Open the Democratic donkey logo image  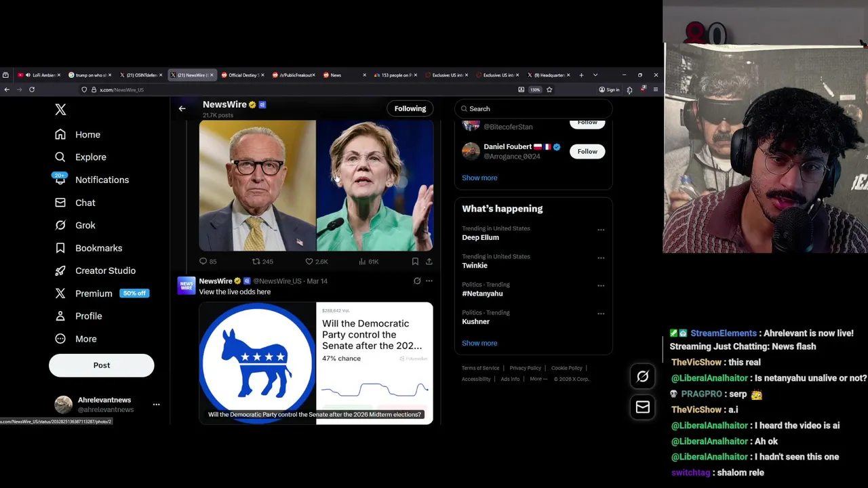pyautogui.click(x=257, y=363)
